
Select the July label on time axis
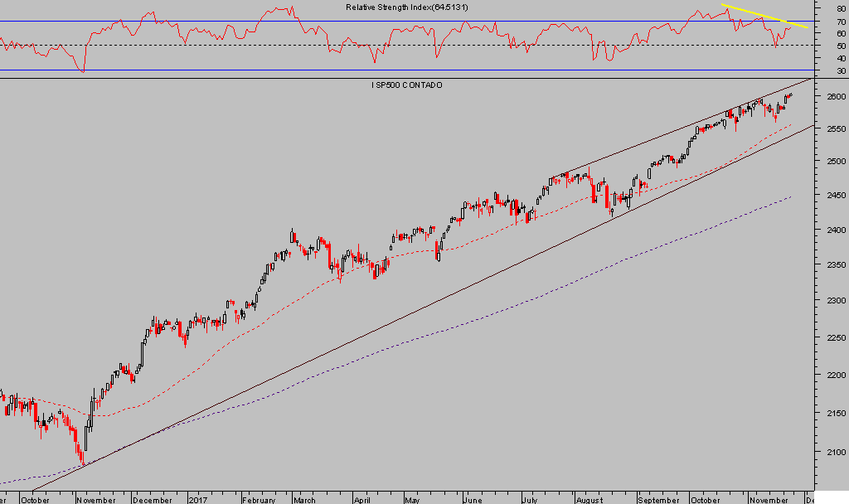[x=531, y=500]
